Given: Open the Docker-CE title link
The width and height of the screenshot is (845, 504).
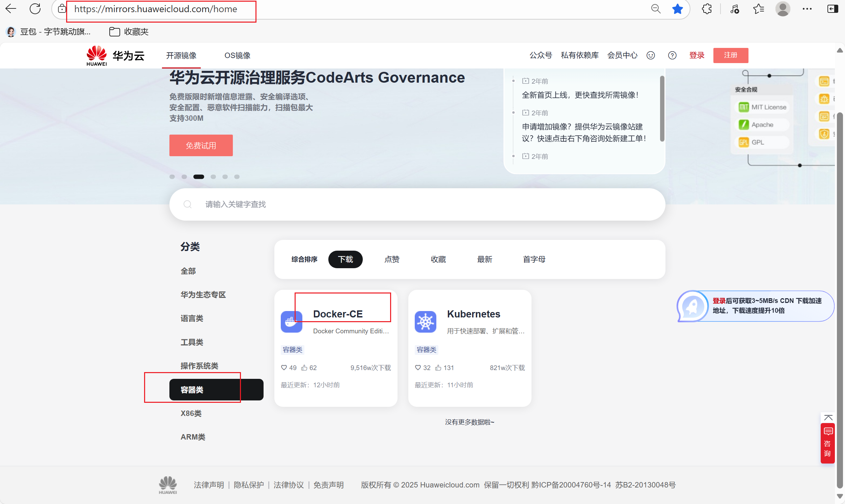Looking at the screenshot, I should click(337, 314).
